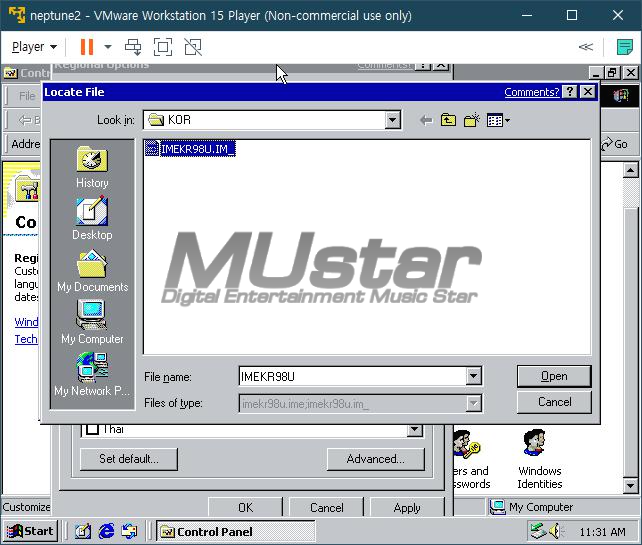Expand the Files of type dropdown

(x=473, y=404)
